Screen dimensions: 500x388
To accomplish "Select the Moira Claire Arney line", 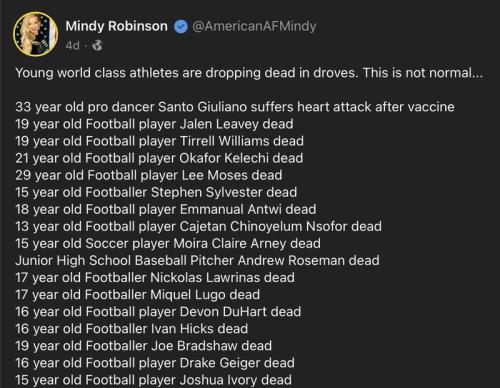I will (168, 243).
